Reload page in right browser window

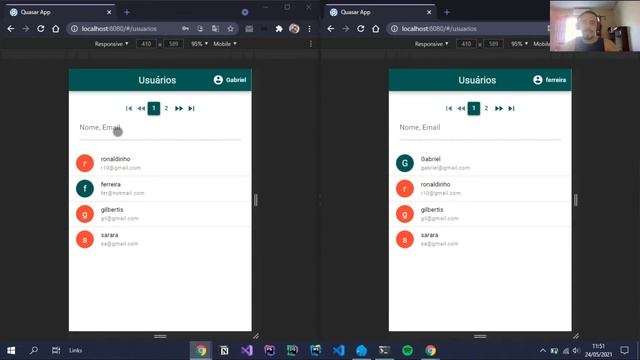360,29
